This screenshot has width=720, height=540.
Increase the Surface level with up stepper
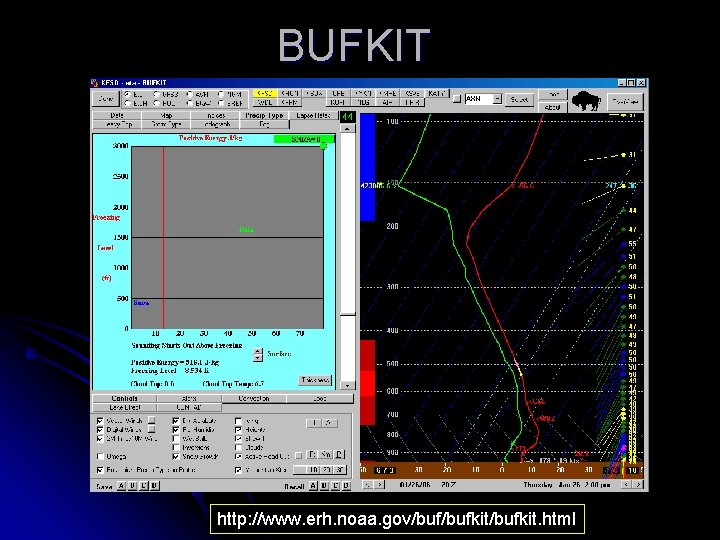258,351
